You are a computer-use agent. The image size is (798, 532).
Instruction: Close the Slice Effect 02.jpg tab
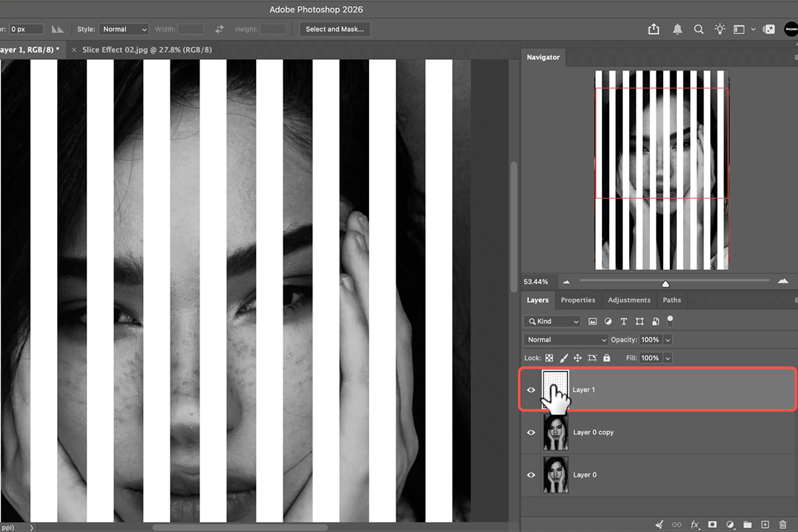pyautogui.click(x=74, y=50)
